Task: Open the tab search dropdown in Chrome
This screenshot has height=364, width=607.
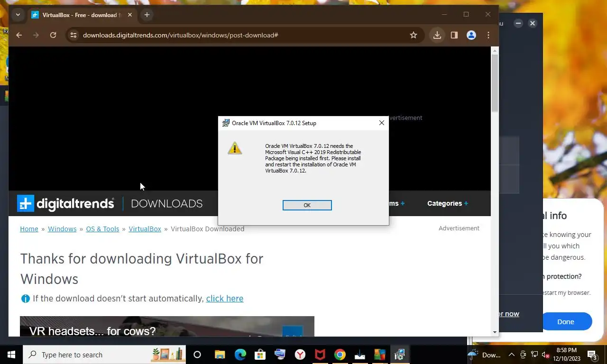Action: click(x=18, y=15)
